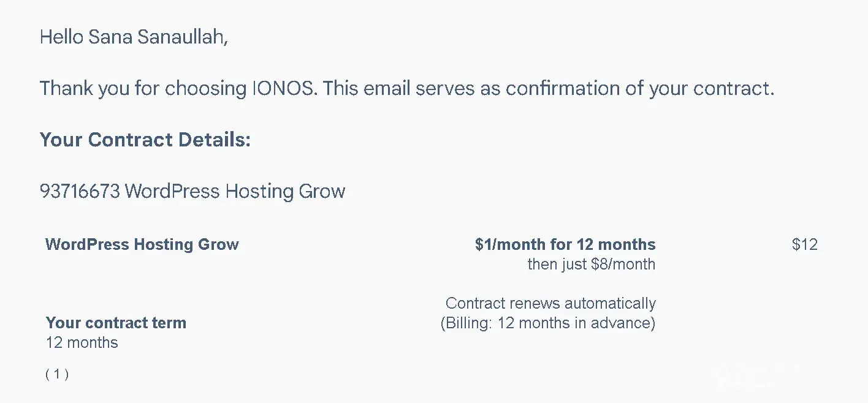Image resolution: width=868 pixels, height=403 pixels.
Task: Click the "Contract renews automatically" notice
Action: [x=550, y=303]
